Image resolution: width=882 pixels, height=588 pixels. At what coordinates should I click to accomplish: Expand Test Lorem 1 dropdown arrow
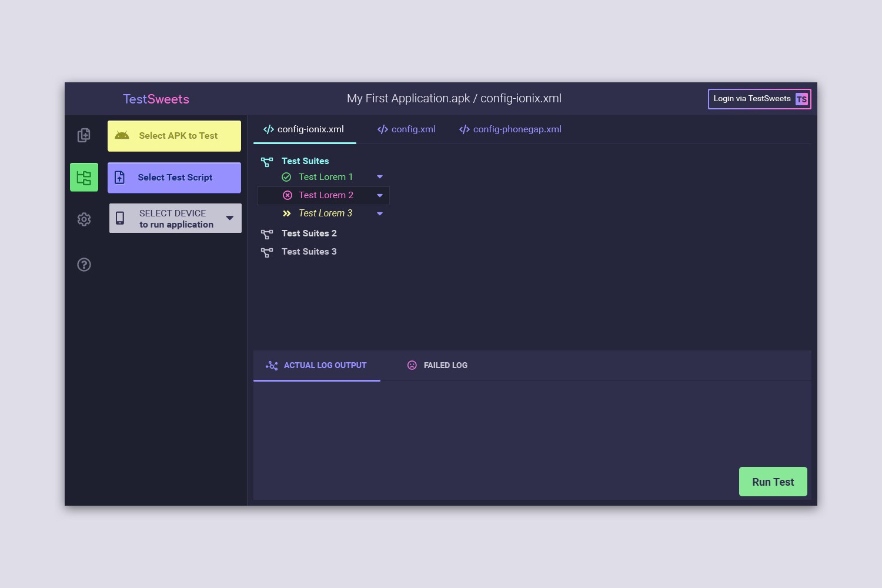coord(380,177)
